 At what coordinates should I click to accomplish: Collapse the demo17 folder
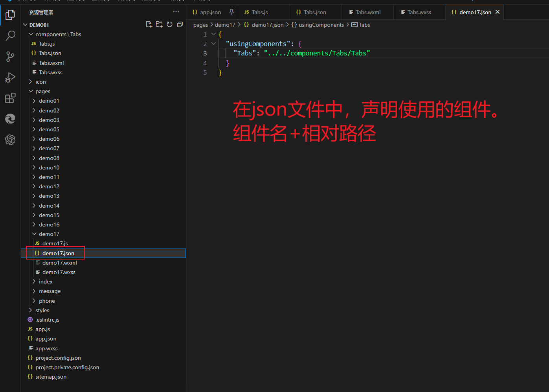103,234
